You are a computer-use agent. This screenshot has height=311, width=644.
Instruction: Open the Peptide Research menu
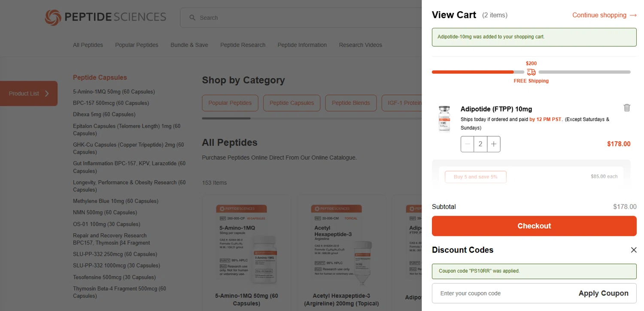point(243,45)
